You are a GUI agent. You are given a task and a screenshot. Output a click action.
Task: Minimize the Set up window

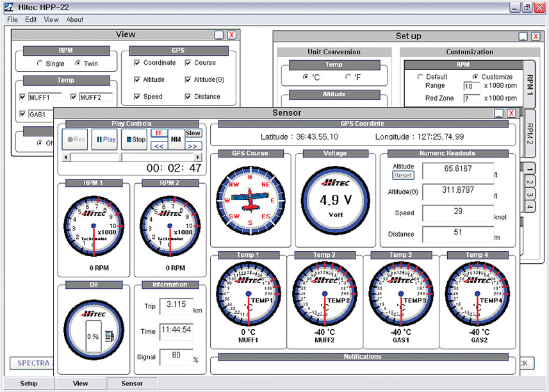523,37
